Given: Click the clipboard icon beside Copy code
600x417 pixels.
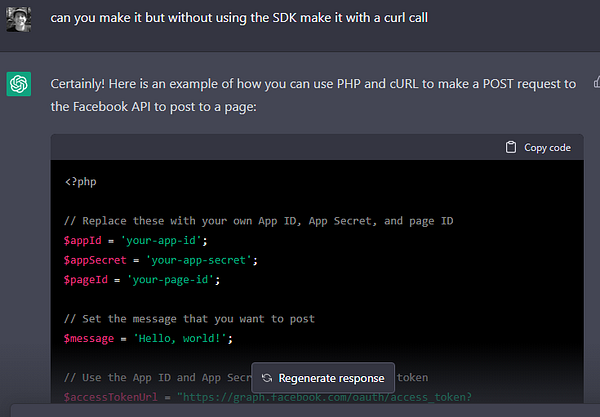Looking at the screenshot, I should point(511,147).
